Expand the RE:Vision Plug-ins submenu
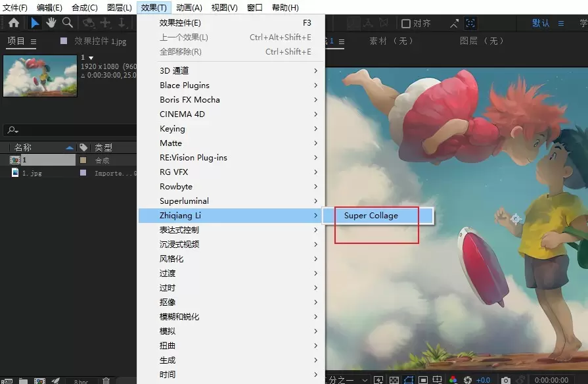 [231, 158]
